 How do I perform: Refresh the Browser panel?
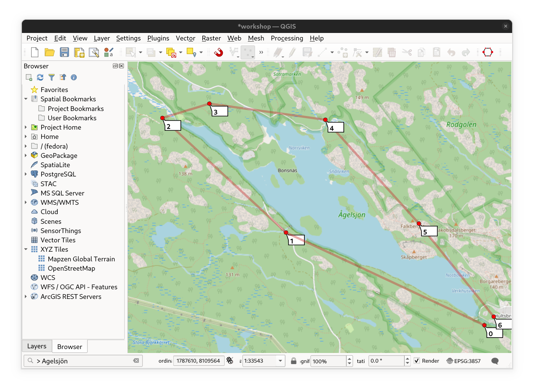[40, 77]
